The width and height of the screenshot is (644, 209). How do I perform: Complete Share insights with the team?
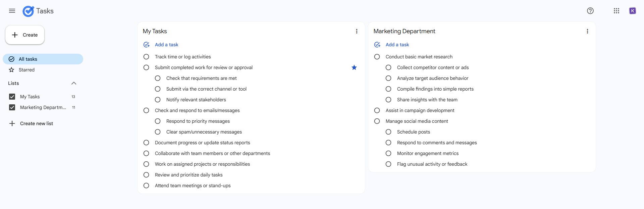[x=388, y=100]
